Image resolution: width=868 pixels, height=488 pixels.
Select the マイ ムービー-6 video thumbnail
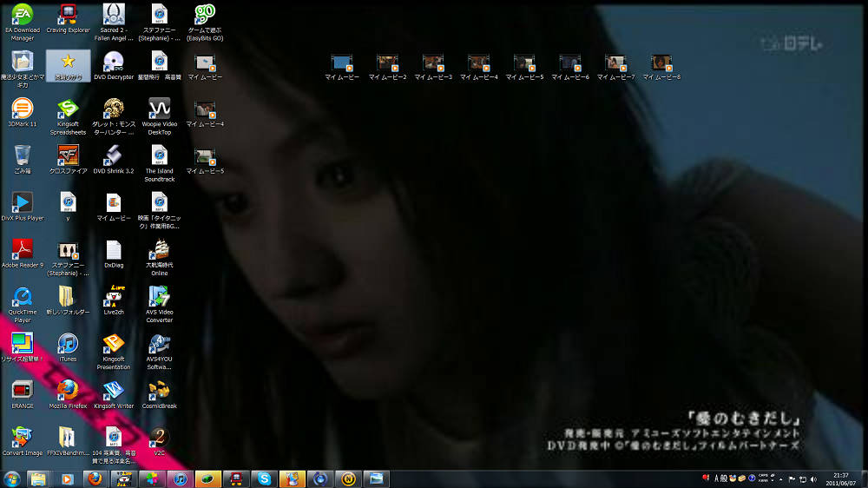[x=570, y=68]
